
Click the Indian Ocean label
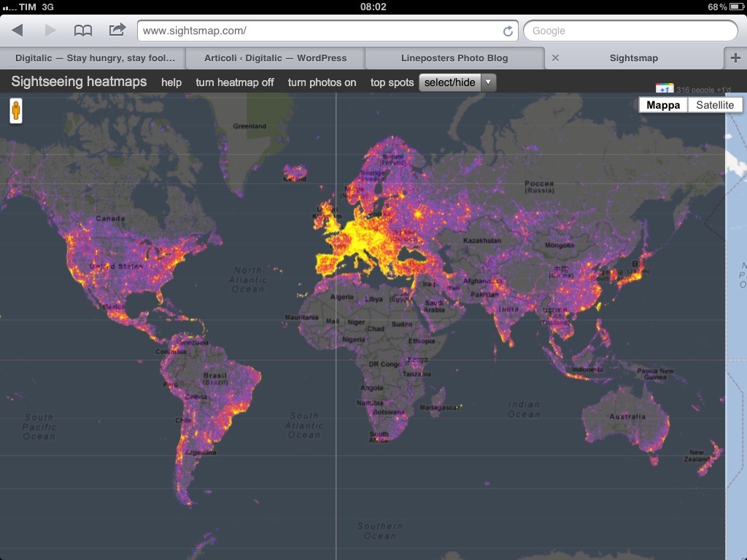(x=524, y=410)
